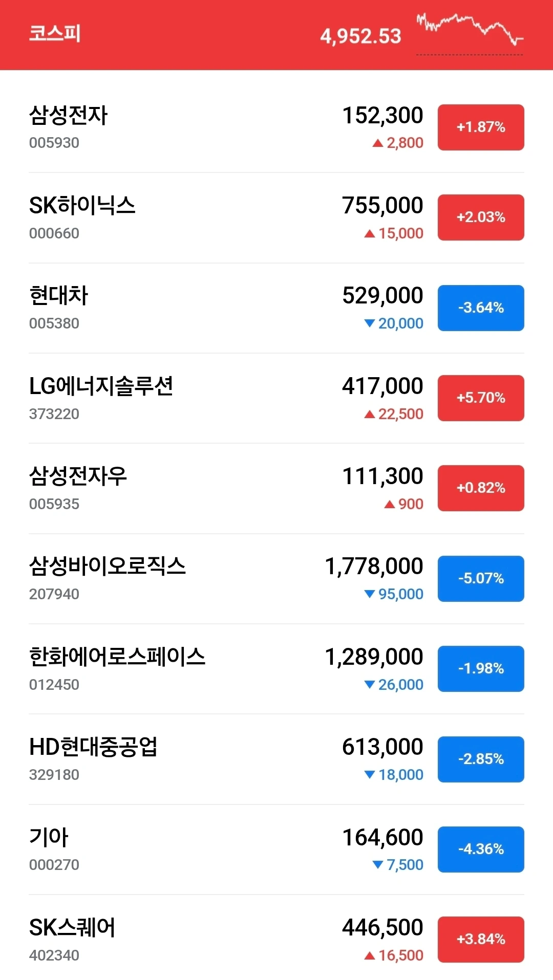Open 삼성전자우 stock details
Image resolution: width=553 pixels, height=980 pixels.
276,489
